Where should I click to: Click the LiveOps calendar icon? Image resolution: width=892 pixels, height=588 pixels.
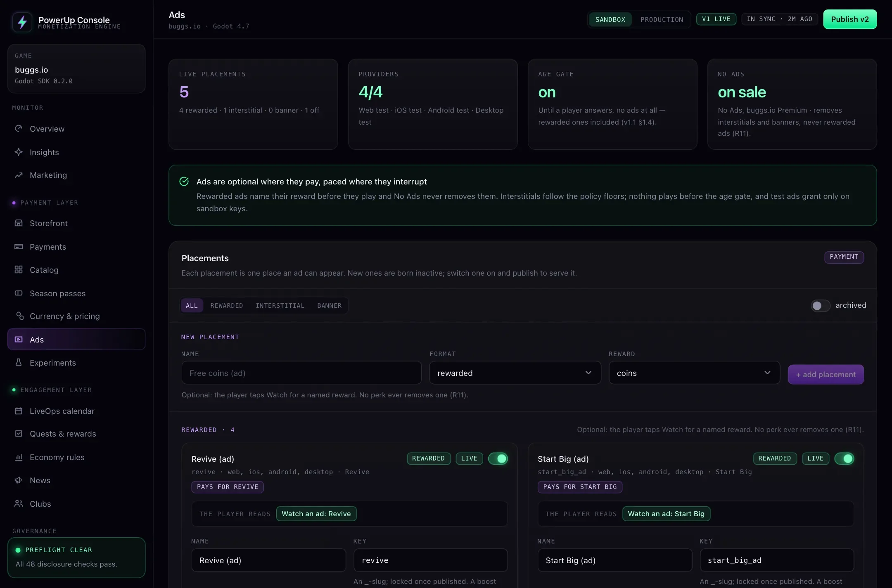[x=19, y=411]
